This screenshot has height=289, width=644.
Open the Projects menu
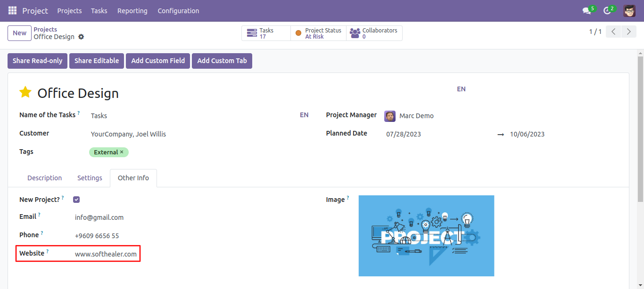click(69, 10)
